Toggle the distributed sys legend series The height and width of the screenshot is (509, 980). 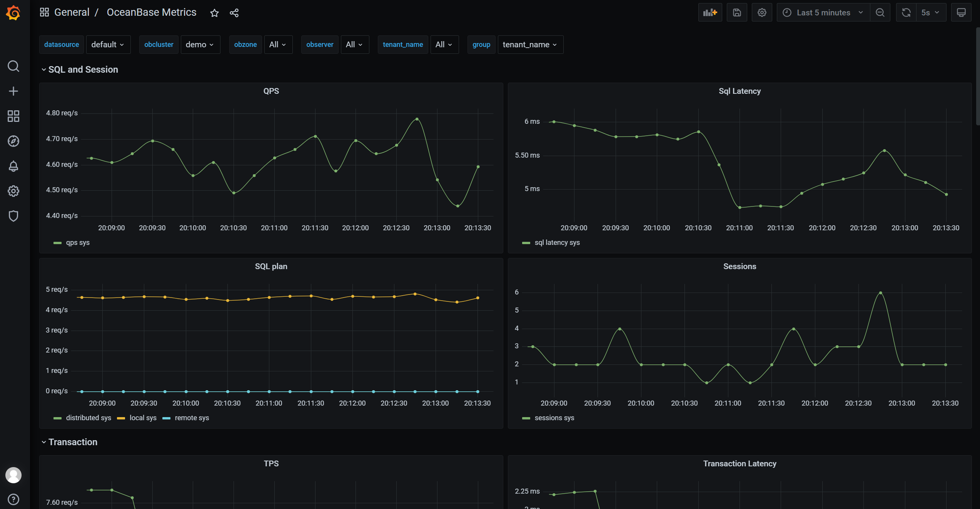pos(88,418)
